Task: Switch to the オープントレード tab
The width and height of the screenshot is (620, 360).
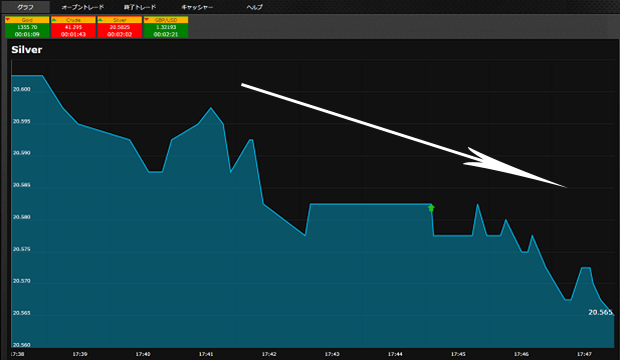Action: tap(83, 7)
